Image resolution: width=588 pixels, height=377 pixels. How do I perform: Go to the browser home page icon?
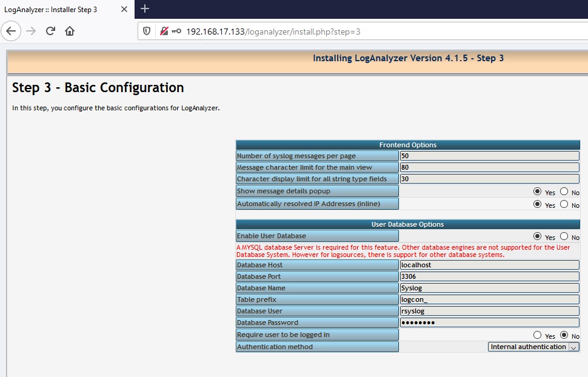pos(70,31)
